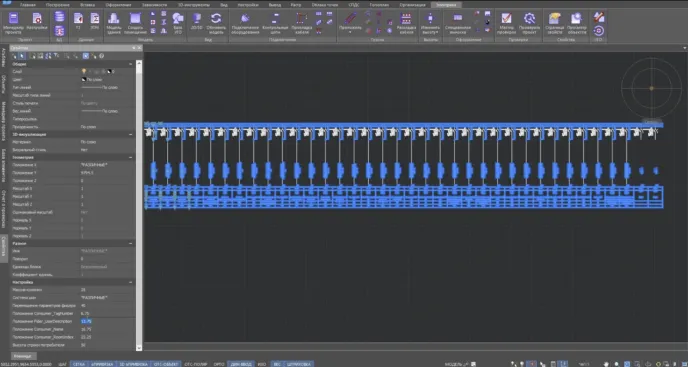Open the upper database icon in БД group
This screenshot has width=688, height=367.
pyautogui.click(x=60, y=17)
